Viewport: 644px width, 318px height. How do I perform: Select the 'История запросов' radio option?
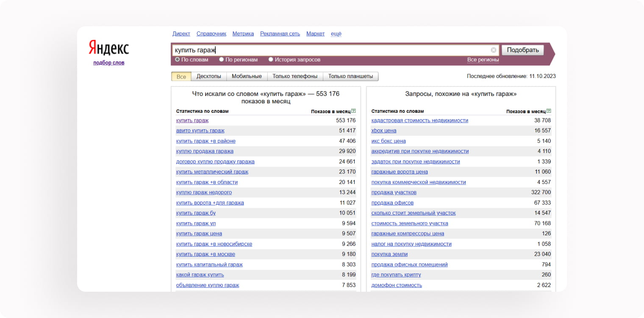(x=271, y=60)
